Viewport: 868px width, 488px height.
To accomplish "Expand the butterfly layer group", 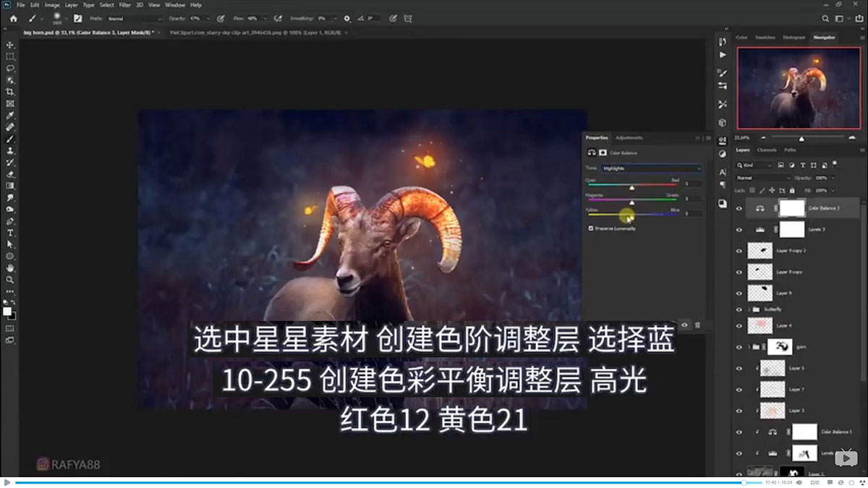I will point(749,309).
